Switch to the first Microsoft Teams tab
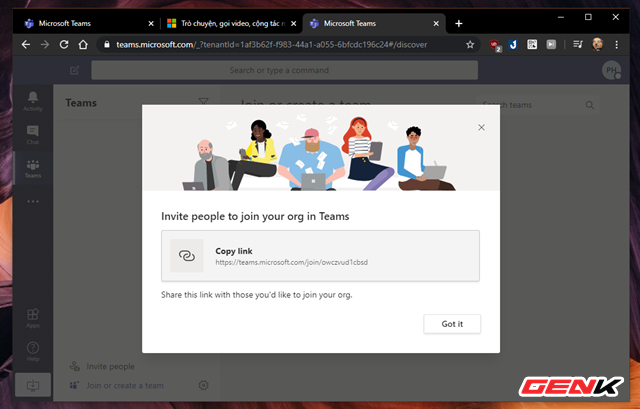 [x=88, y=23]
